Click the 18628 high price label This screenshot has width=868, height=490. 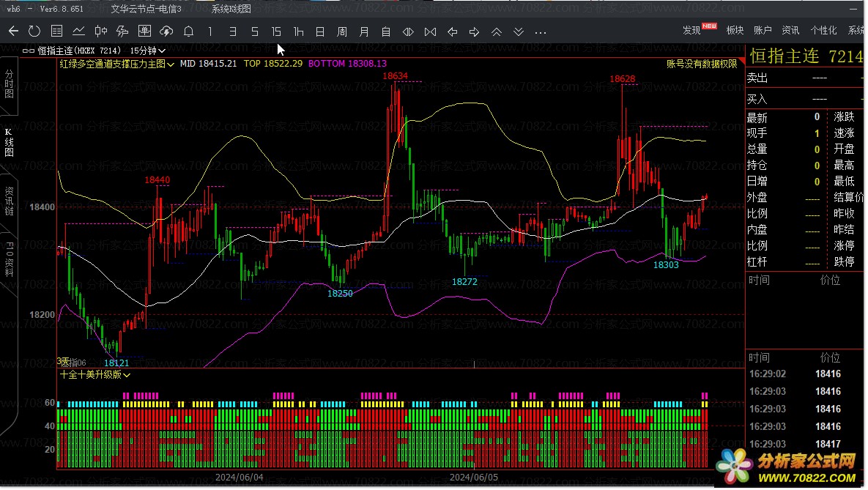click(x=622, y=78)
